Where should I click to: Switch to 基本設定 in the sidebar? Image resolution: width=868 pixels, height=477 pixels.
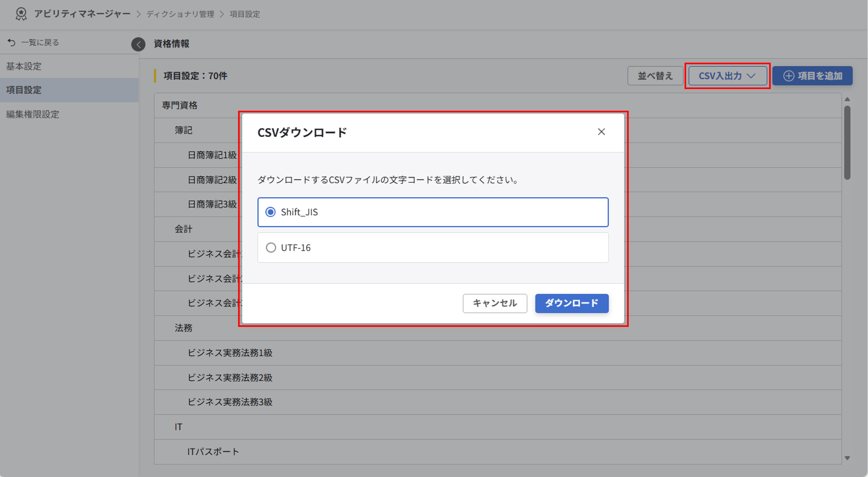[24, 66]
